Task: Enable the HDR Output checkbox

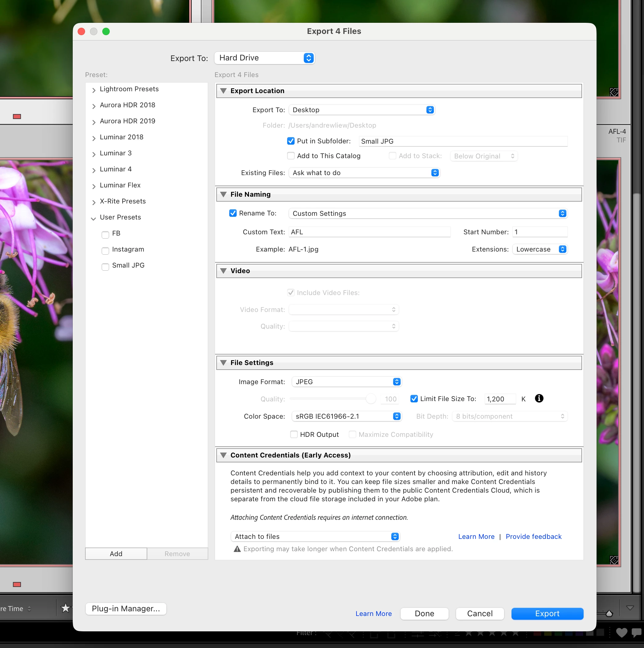Action: click(x=294, y=434)
